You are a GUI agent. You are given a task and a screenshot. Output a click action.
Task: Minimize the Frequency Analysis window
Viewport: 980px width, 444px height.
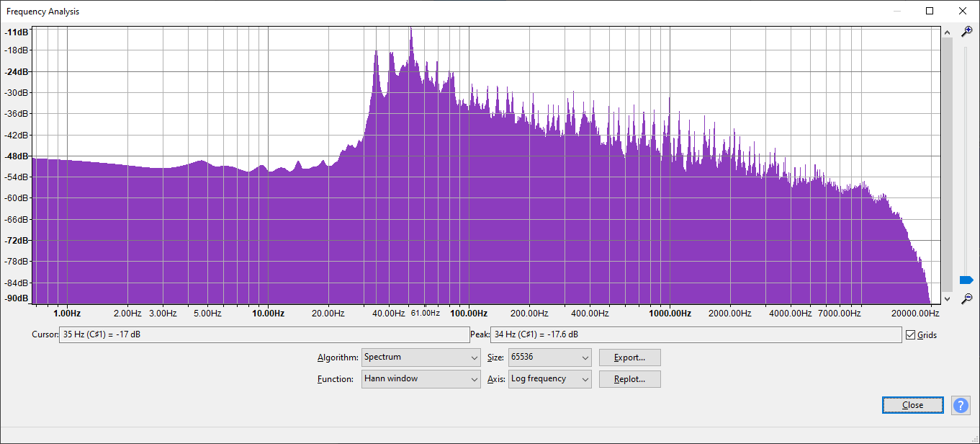pos(896,11)
